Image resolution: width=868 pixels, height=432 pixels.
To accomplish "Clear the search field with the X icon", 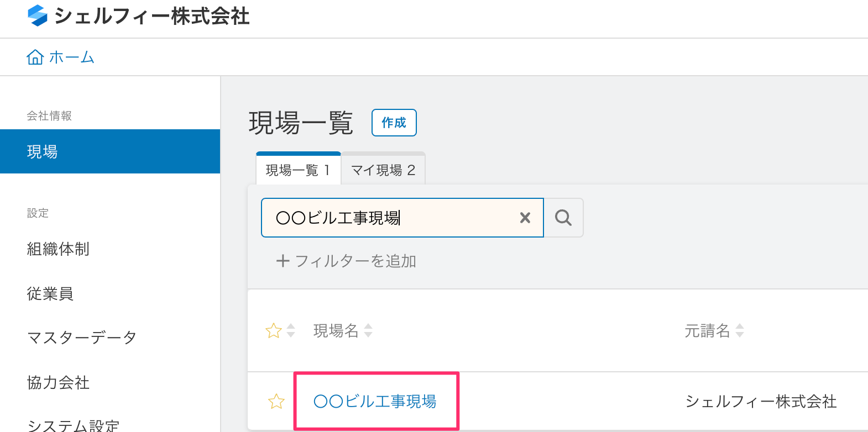I will (x=525, y=218).
